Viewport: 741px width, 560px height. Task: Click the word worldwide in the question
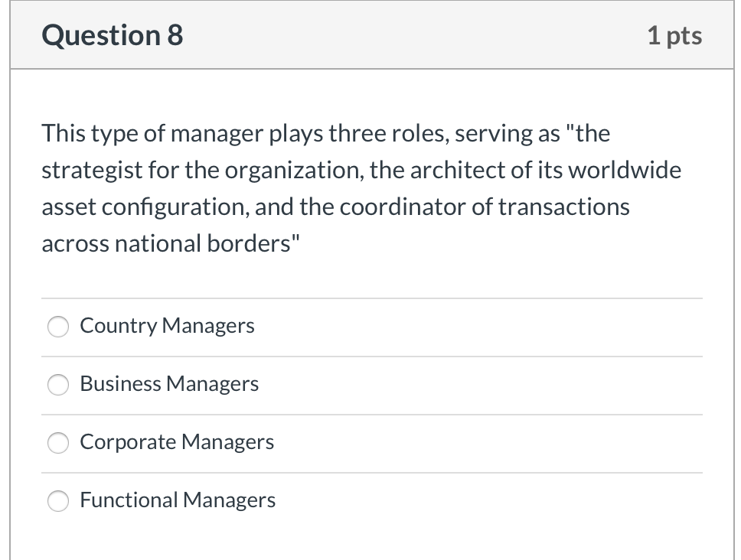click(x=632, y=170)
